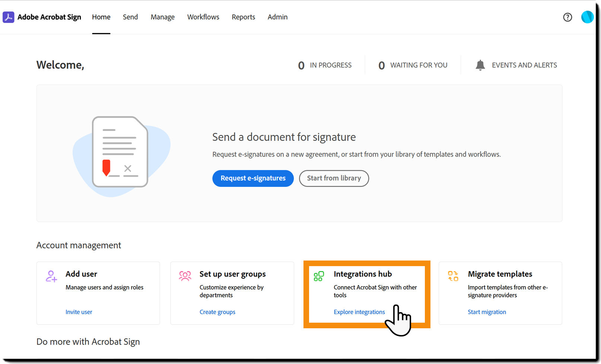Screen dimensions: 601x364
Task: Follow the Create groups link
Action: pos(217,312)
